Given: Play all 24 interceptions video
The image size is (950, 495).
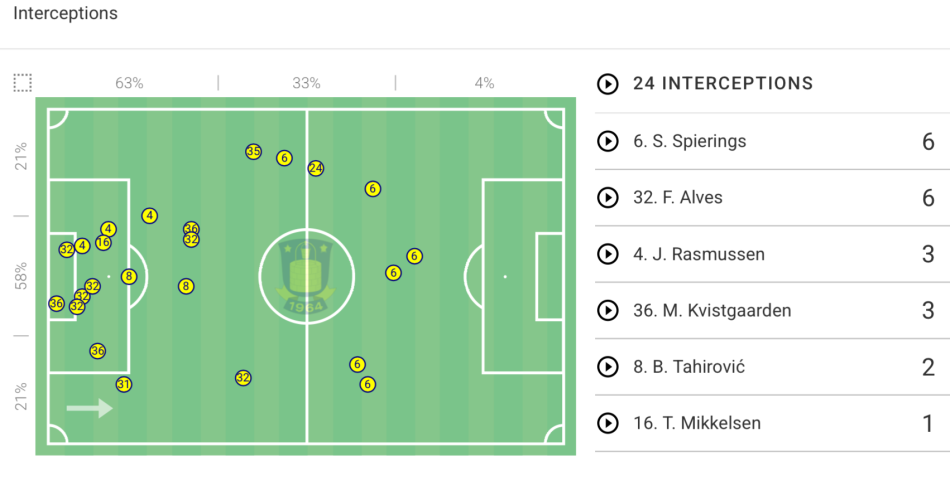Looking at the screenshot, I should coord(608,84).
